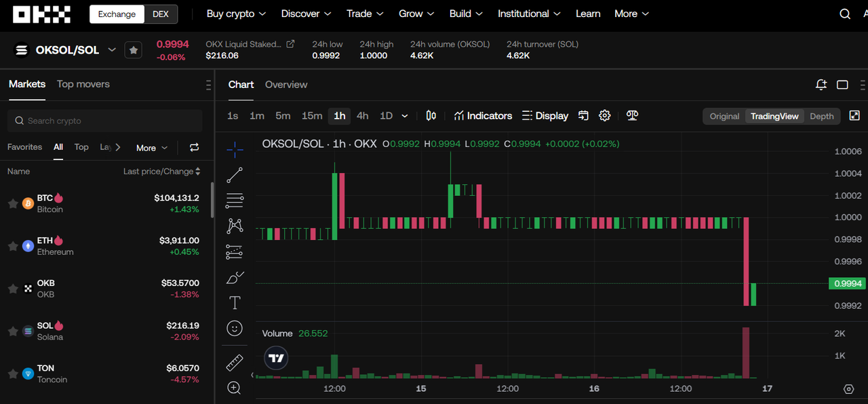The width and height of the screenshot is (868, 404).
Task: Select Favorites market filter
Action: pyautogui.click(x=24, y=147)
